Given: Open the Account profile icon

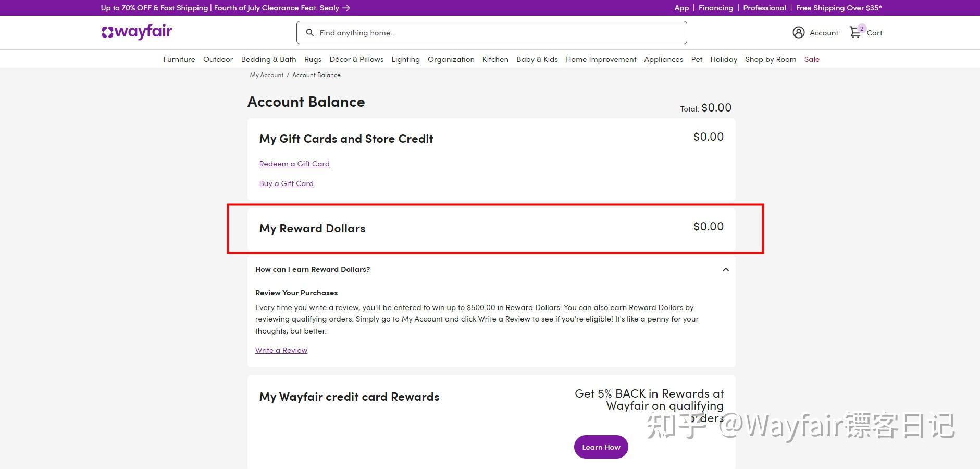Looking at the screenshot, I should pyautogui.click(x=799, y=32).
